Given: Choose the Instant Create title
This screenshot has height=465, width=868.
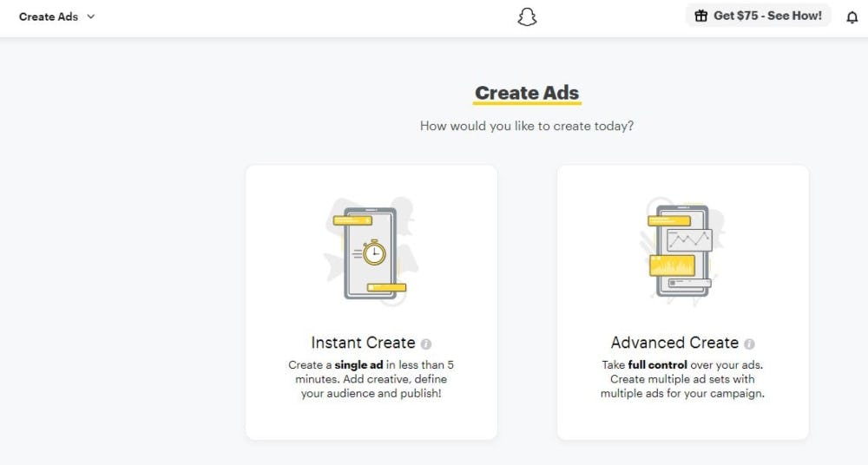Looking at the screenshot, I should pyautogui.click(x=363, y=343).
